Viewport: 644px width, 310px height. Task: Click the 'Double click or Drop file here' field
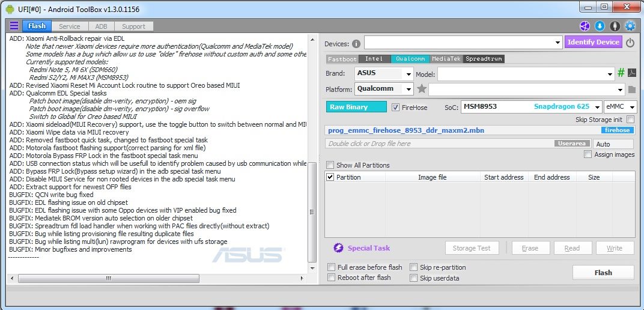[x=458, y=144]
